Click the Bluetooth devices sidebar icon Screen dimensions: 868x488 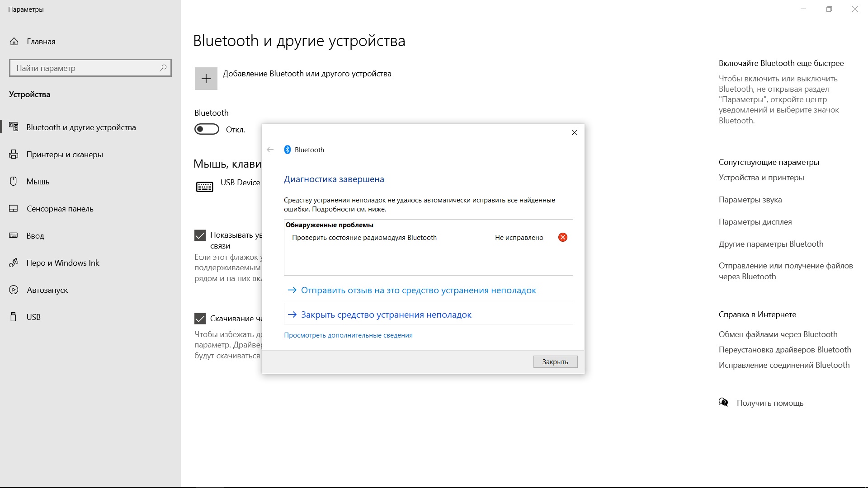point(14,127)
